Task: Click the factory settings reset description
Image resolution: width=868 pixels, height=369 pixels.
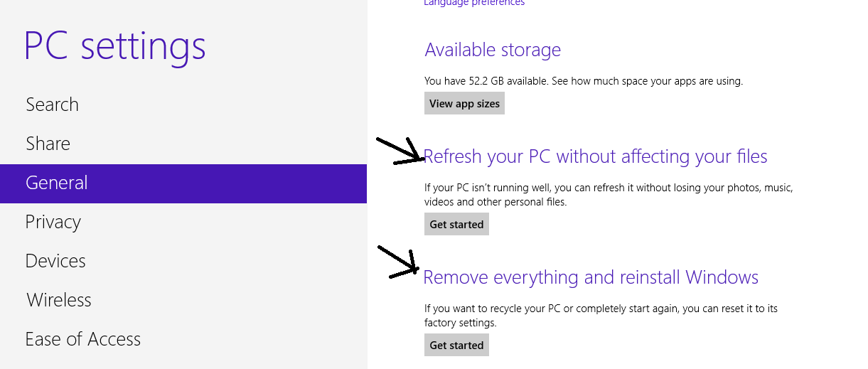Action: (601, 316)
